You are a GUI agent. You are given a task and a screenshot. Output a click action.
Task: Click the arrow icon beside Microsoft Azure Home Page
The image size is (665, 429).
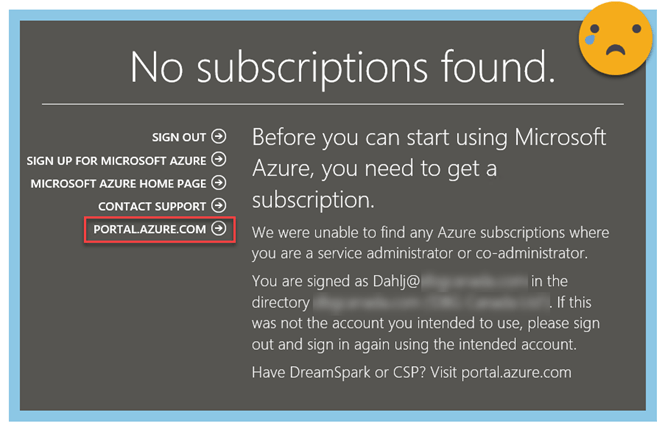click(x=219, y=183)
